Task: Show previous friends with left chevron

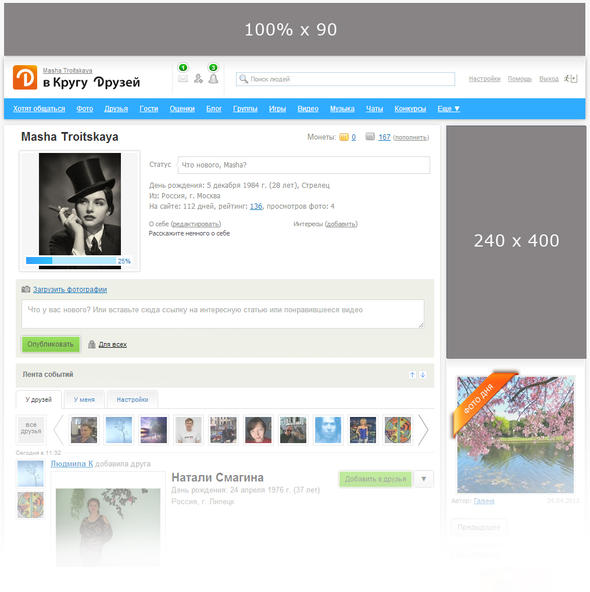Action: [x=59, y=430]
